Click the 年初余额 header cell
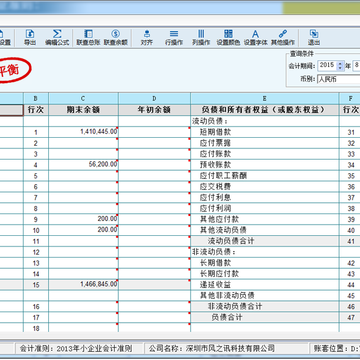Screen dimensions: 360x360 [154, 110]
